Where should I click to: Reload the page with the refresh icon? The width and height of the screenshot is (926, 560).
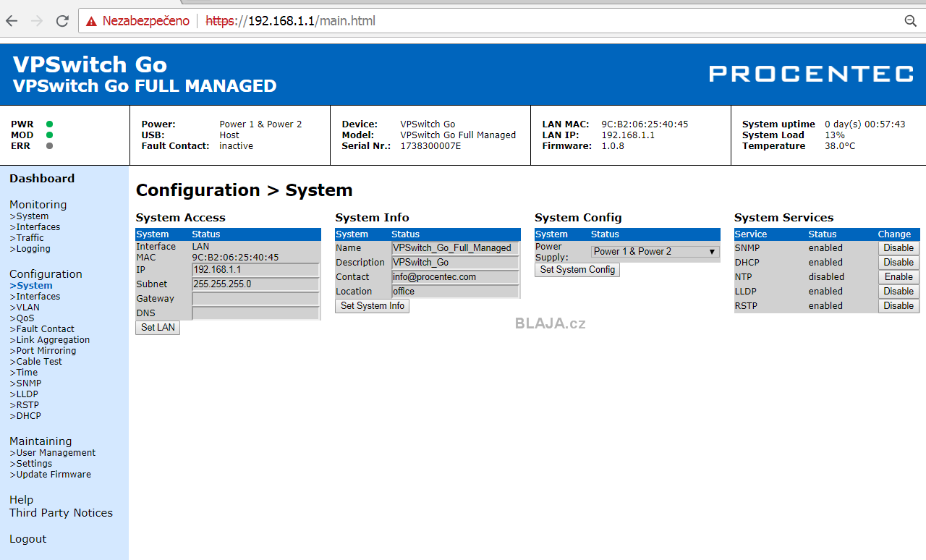coord(62,21)
